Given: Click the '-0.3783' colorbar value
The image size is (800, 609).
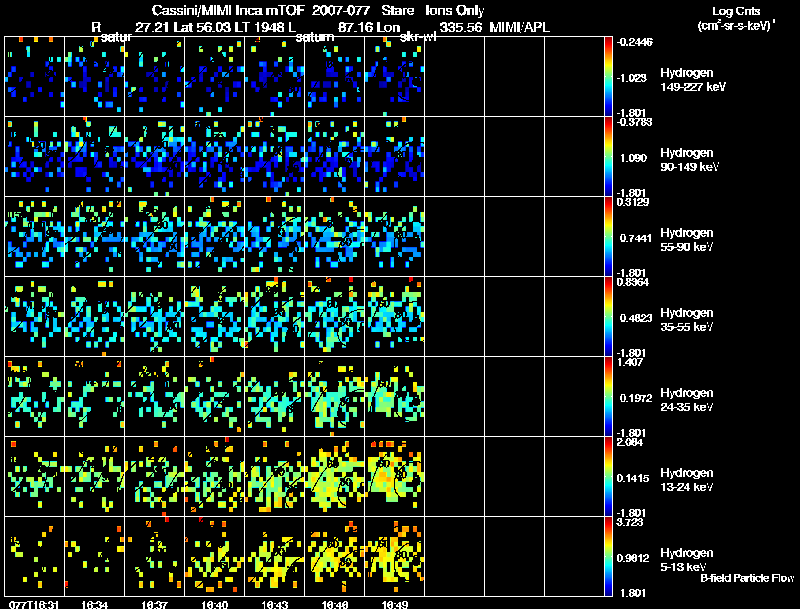Looking at the screenshot, I should 633,122.
